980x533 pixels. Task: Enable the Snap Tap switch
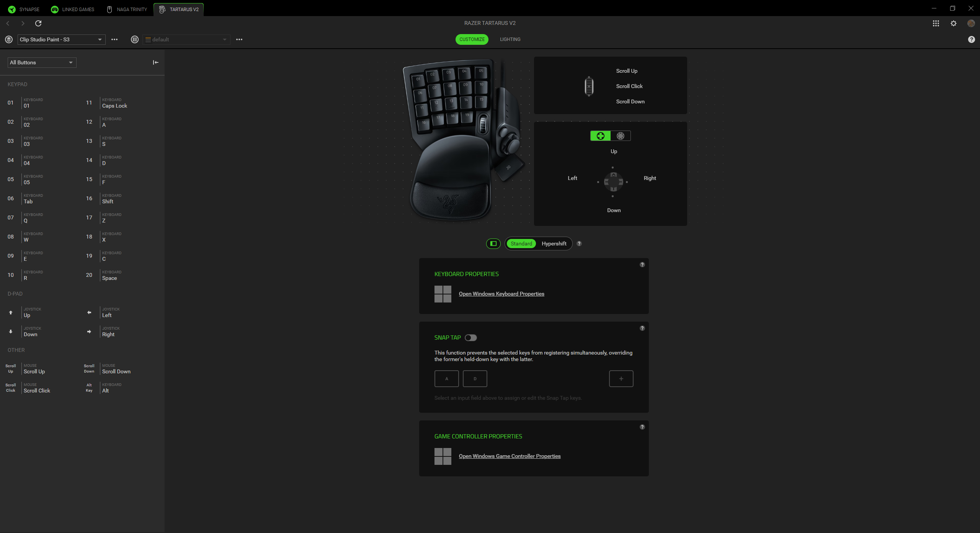[471, 338]
